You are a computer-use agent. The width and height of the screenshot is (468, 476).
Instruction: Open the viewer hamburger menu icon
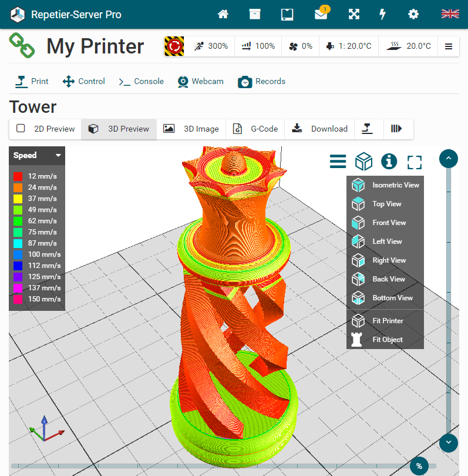pos(338,161)
